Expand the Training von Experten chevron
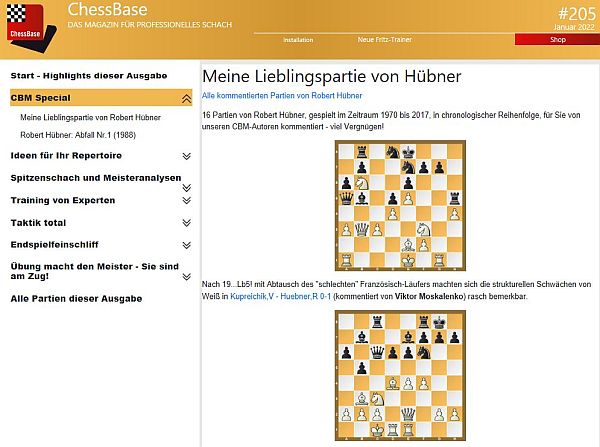The image size is (600, 447). 186,200
